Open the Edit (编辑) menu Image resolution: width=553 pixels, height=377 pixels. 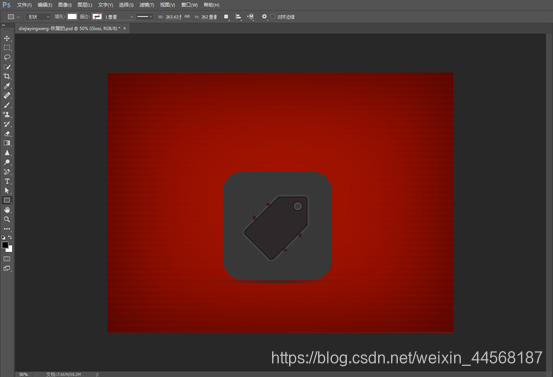(x=45, y=5)
